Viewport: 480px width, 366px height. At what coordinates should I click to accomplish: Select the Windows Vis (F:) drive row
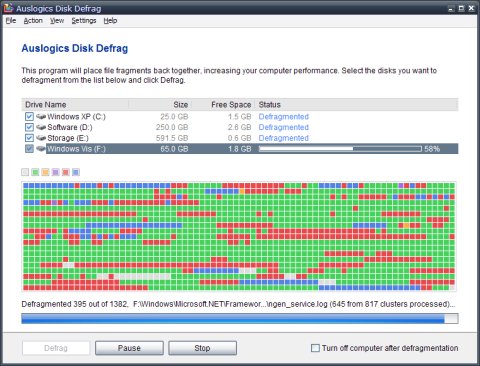point(240,148)
